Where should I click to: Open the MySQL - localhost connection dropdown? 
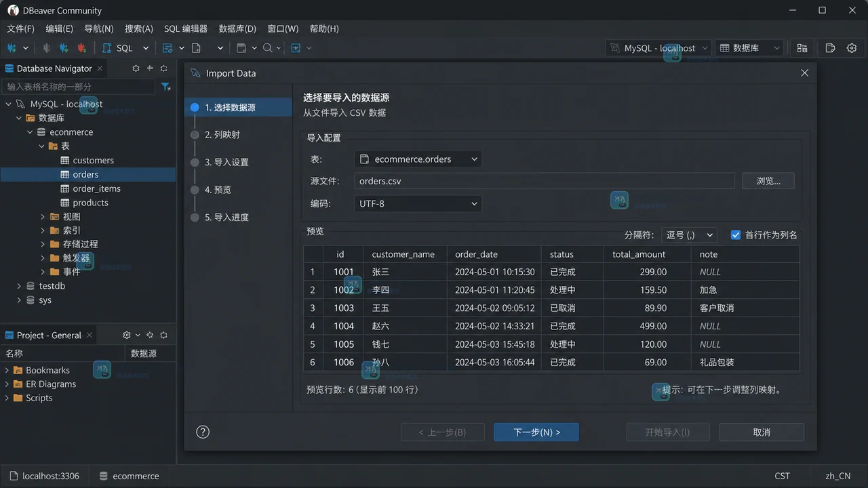point(658,48)
